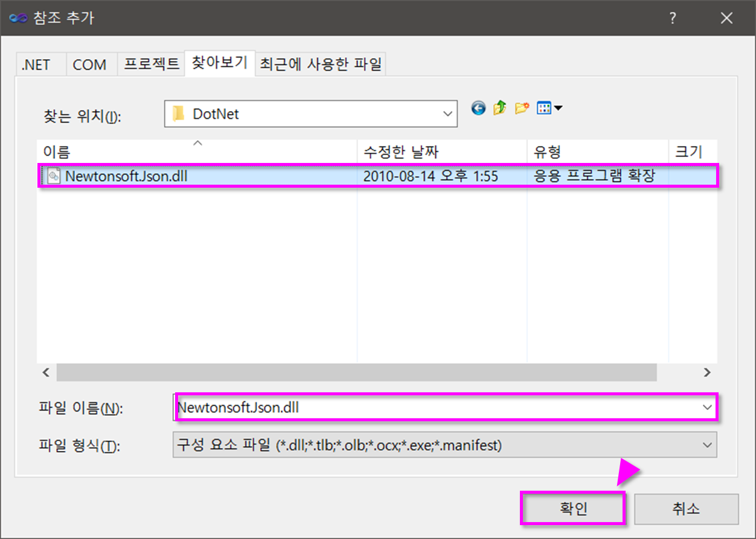The width and height of the screenshot is (756, 539).
Task: Click the horizontal scrollbar thumb
Action: 356,373
